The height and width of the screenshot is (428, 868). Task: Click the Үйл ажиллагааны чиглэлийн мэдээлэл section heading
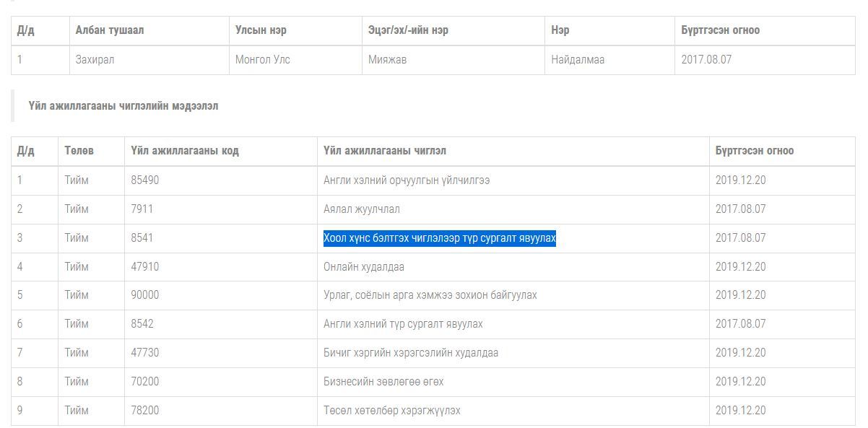pyautogui.click(x=123, y=106)
